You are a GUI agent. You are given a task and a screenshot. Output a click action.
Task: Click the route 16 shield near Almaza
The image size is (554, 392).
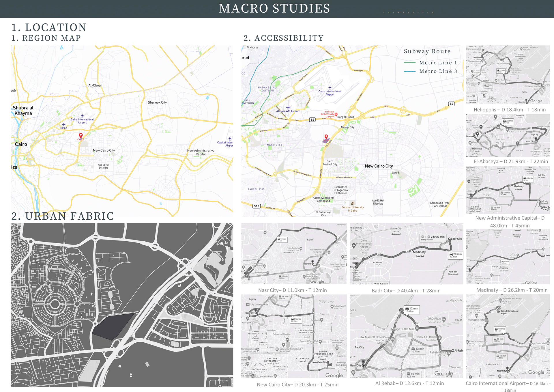312,120
